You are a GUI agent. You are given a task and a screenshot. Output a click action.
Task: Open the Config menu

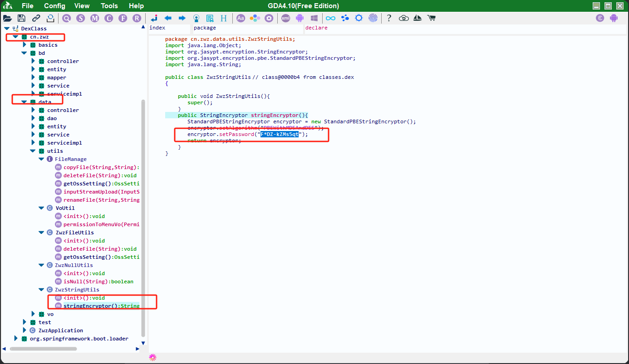[x=54, y=6]
